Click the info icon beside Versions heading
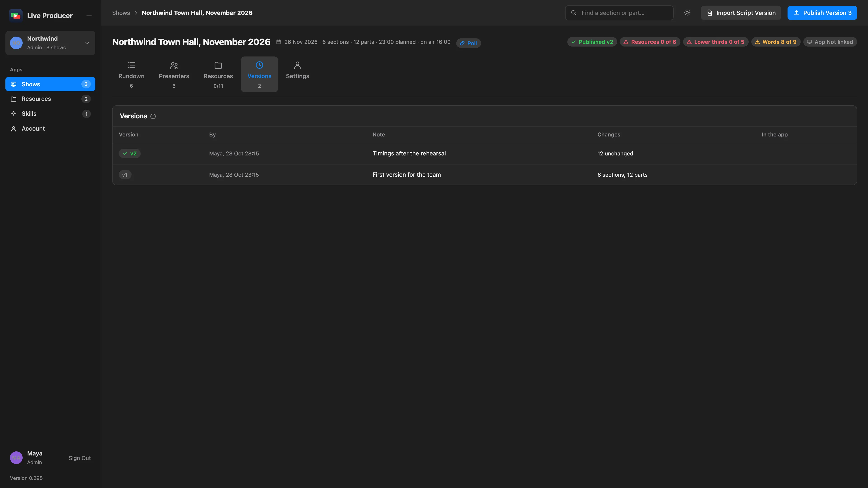 [153, 116]
